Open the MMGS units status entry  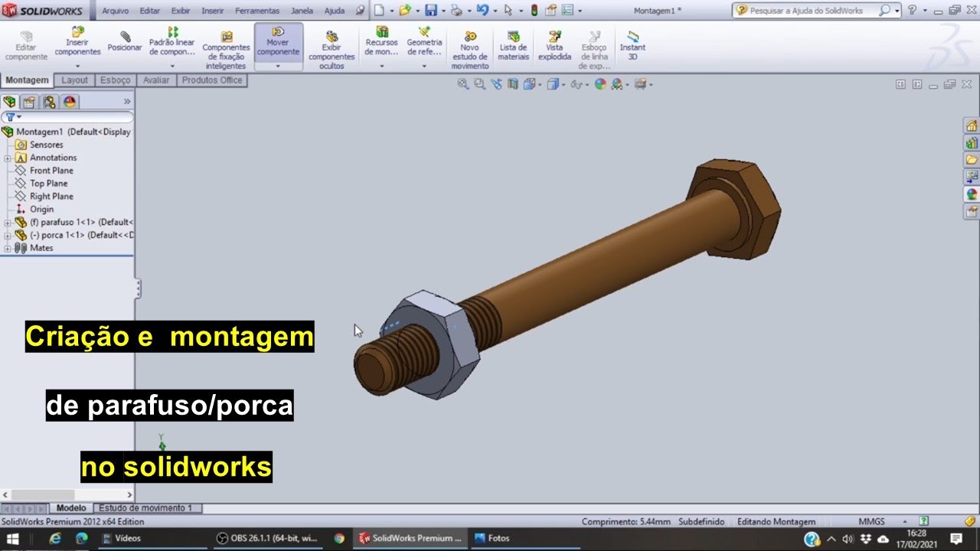(x=871, y=522)
